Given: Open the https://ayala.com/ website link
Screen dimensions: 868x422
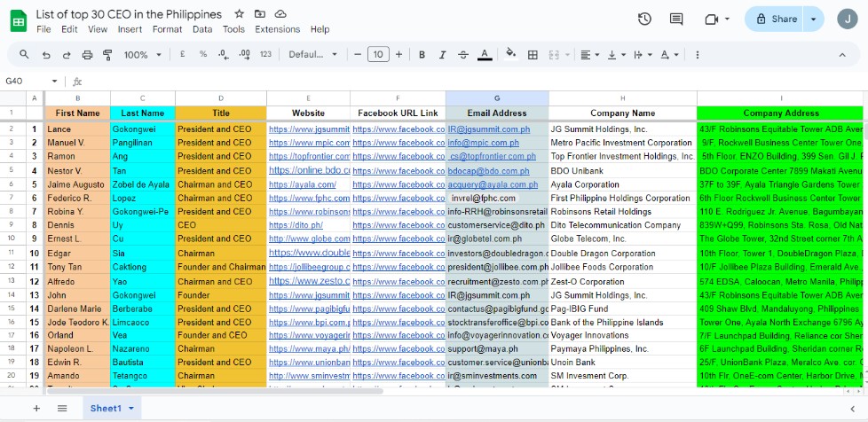Looking at the screenshot, I should [303, 184].
